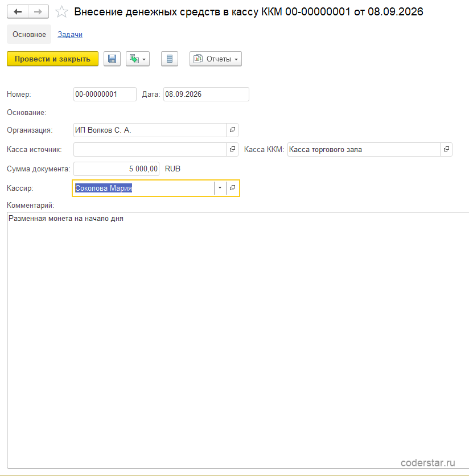This screenshot has width=469, height=476.
Task: Show document movements list icon
Action: [x=170, y=59]
